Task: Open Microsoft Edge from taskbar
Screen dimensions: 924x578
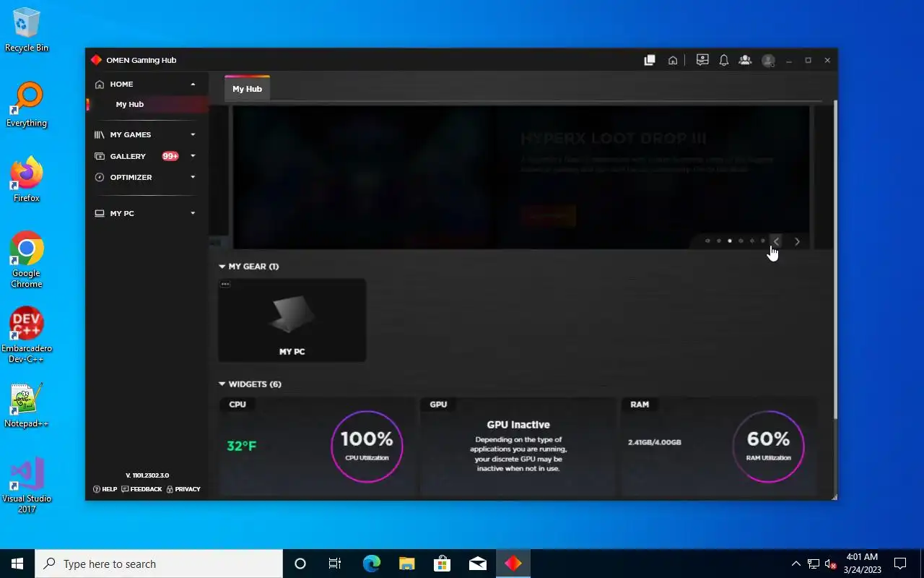Action: coord(371,564)
